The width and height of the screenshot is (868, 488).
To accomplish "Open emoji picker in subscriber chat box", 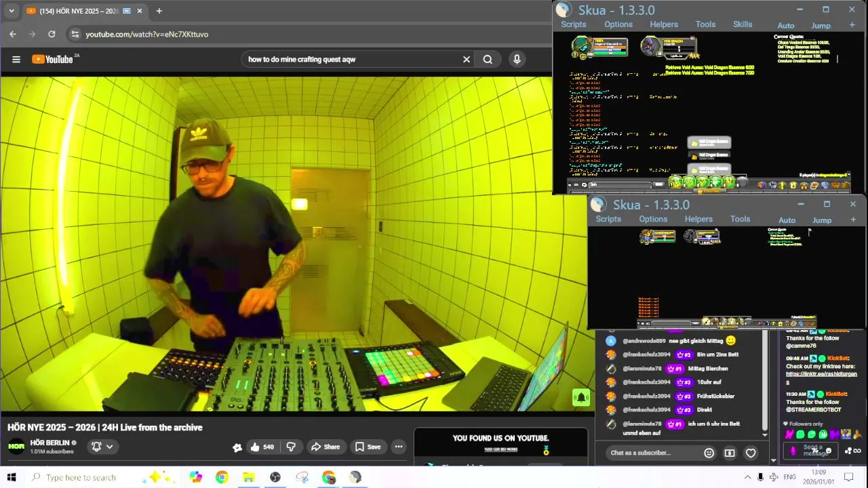I will point(709,453).
